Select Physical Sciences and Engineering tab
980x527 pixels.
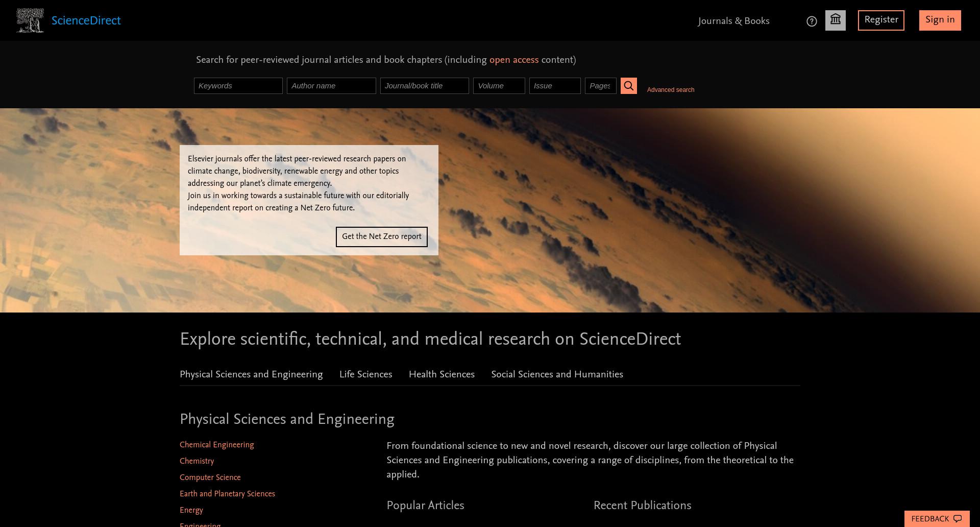[251, 375]
